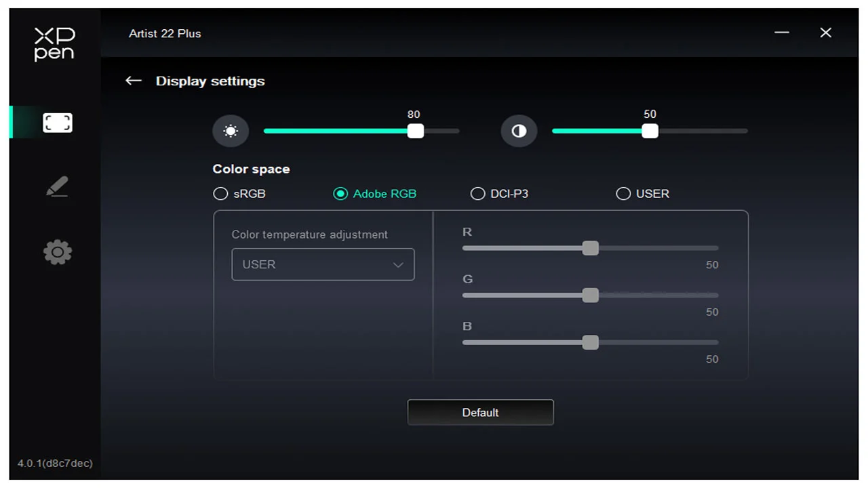Click the contrast slider handle at 50

650,131
